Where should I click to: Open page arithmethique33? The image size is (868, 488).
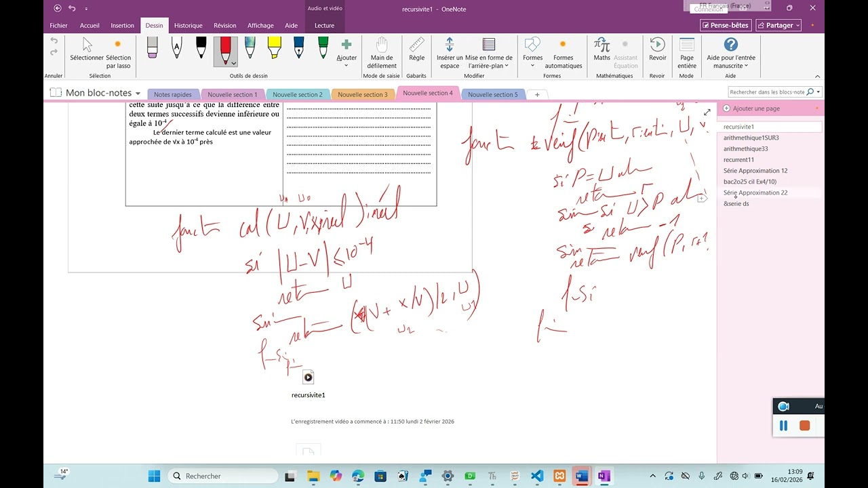click(x=746, y=148)
